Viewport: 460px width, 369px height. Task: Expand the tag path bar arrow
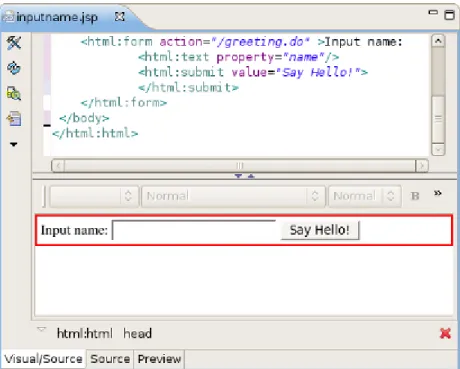pos(41,329)
